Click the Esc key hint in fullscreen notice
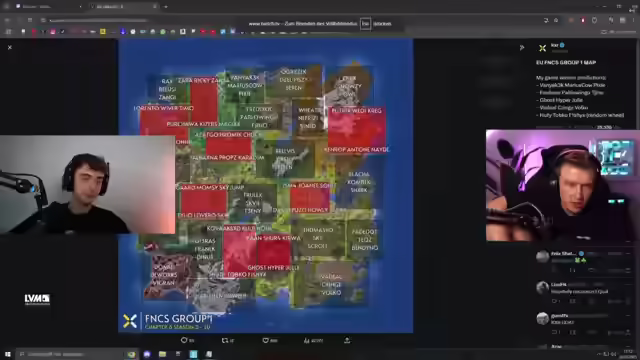Image resolution: width=640 pixels, height=360 pixels. [x=365, y=24]
